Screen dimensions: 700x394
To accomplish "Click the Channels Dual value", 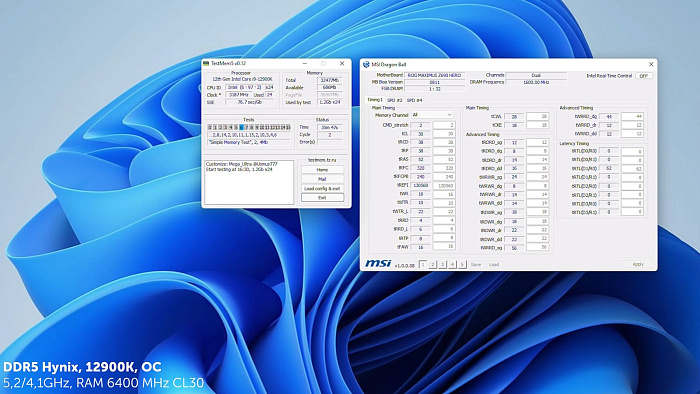I will click(536, 75).
